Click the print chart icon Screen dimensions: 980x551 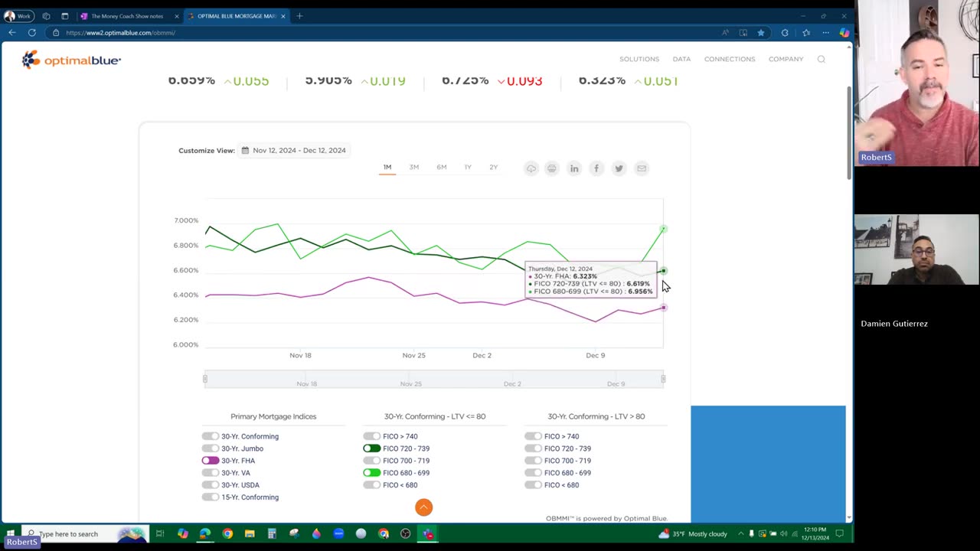(x=551, y=168)
